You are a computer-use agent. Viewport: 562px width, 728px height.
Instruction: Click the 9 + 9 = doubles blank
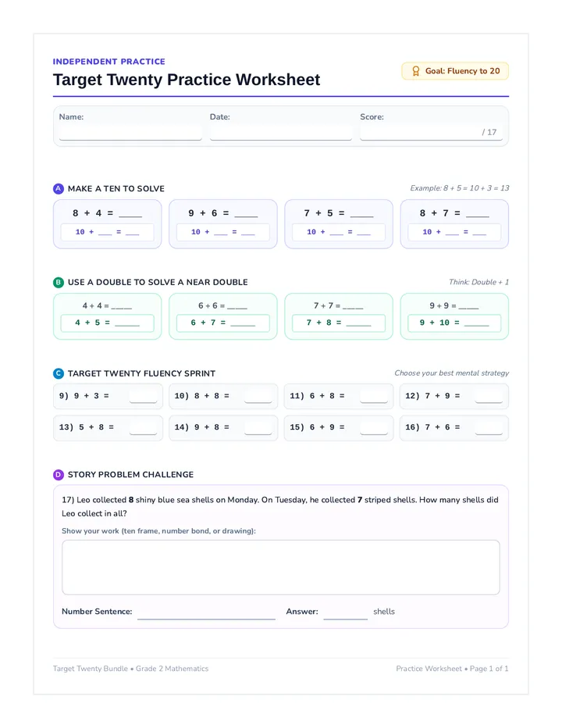(468, 306)
